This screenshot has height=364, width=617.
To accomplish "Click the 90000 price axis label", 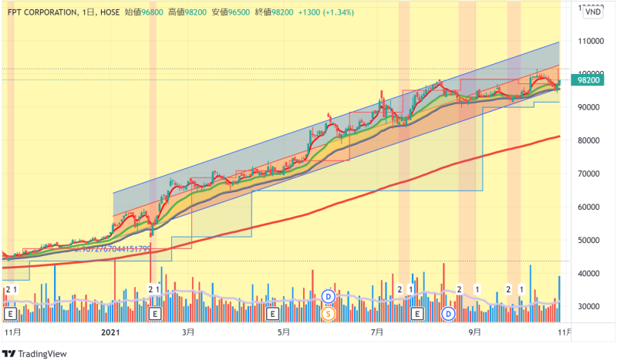I will 588,107.
